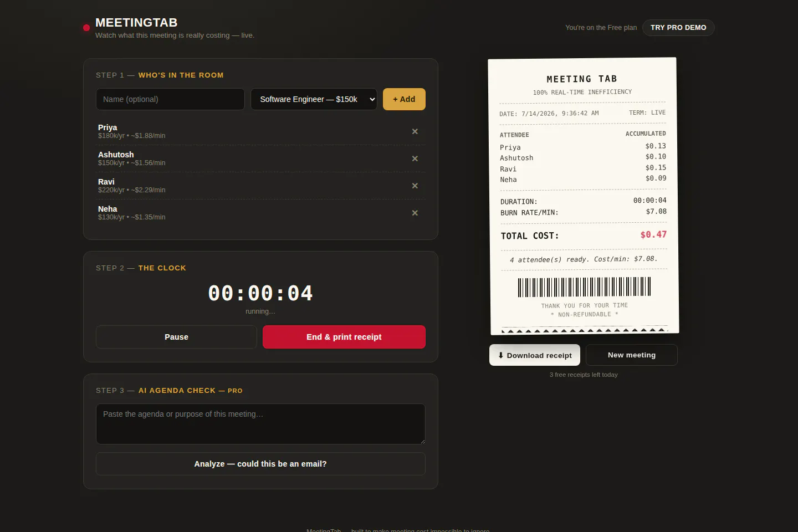Screen dimensions: 798x532
Task: Add the attendee with + Add
Action: click(x=404, y=99)
